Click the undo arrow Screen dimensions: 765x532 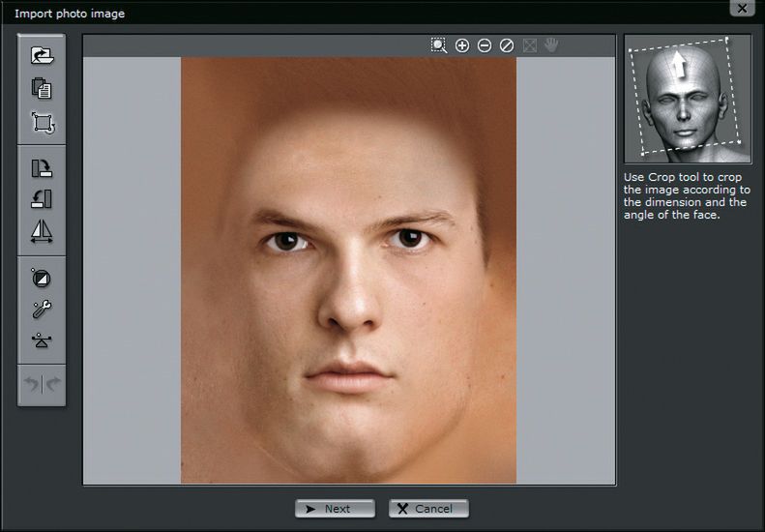click(x=32, y=384)
